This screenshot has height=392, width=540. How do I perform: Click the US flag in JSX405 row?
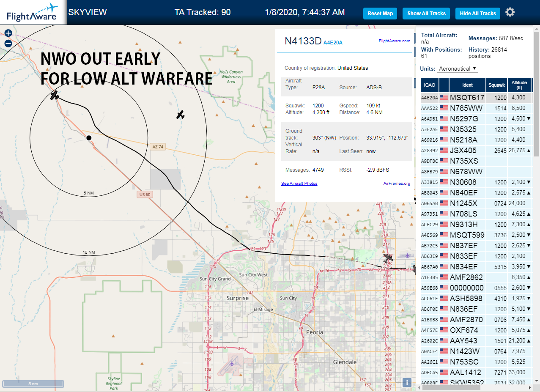click(444, 151)
